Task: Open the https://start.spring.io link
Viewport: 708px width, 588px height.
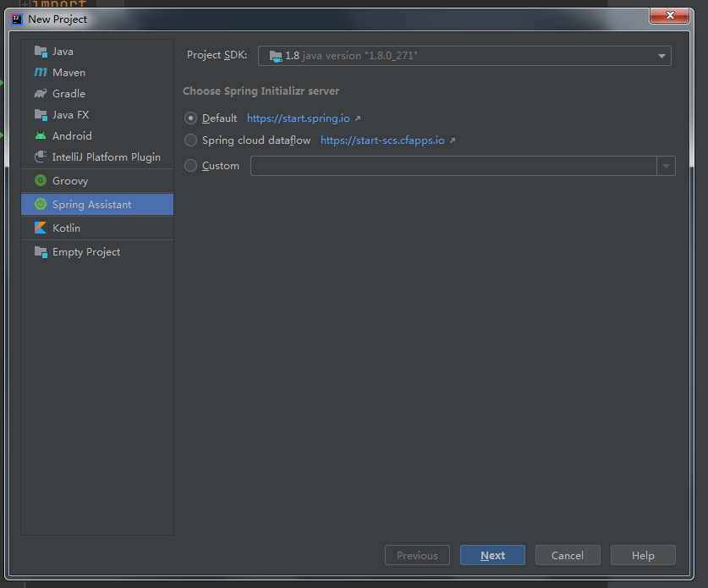Action: 299,118
